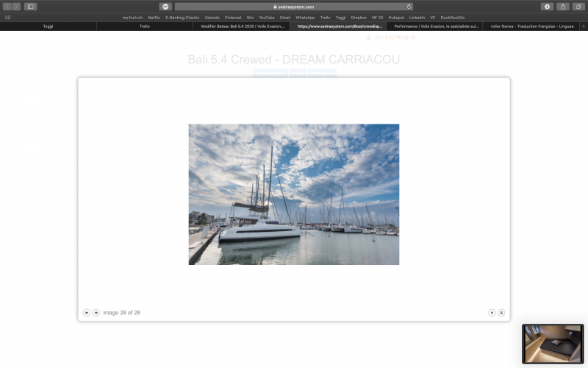
Task: Show all tabs overview button
Action: pos(578,7)
